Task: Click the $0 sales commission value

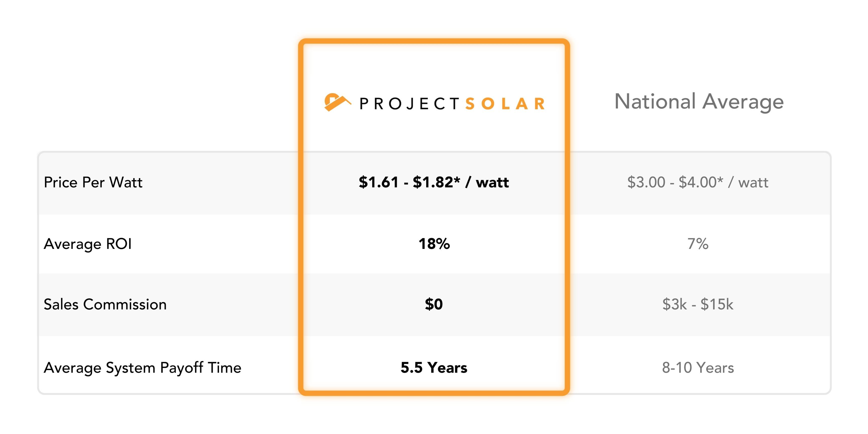Action: click(434, 304)
